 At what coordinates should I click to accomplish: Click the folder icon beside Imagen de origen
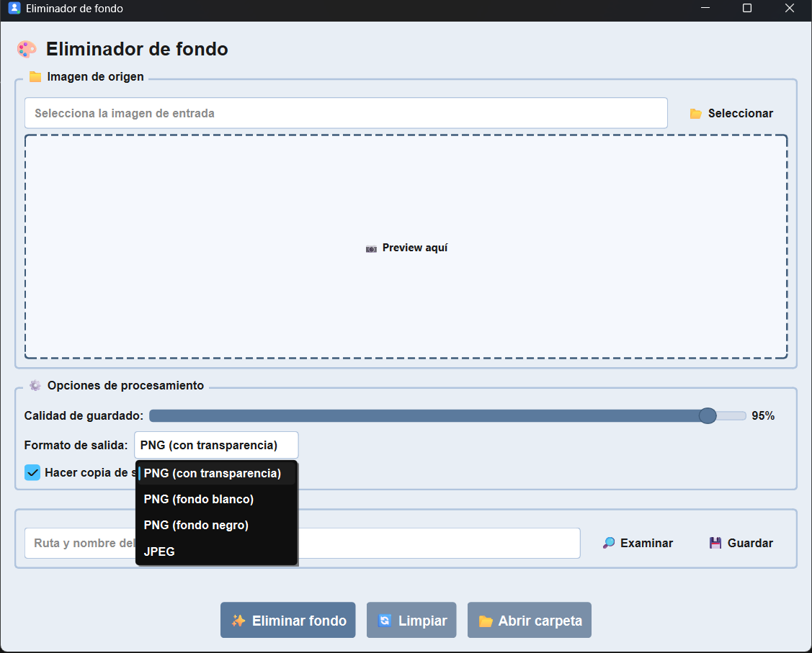(x=35, y=76)
